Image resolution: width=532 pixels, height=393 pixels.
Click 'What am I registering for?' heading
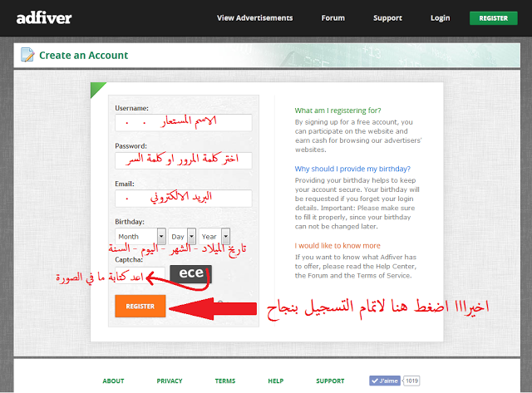pos(337,111)
